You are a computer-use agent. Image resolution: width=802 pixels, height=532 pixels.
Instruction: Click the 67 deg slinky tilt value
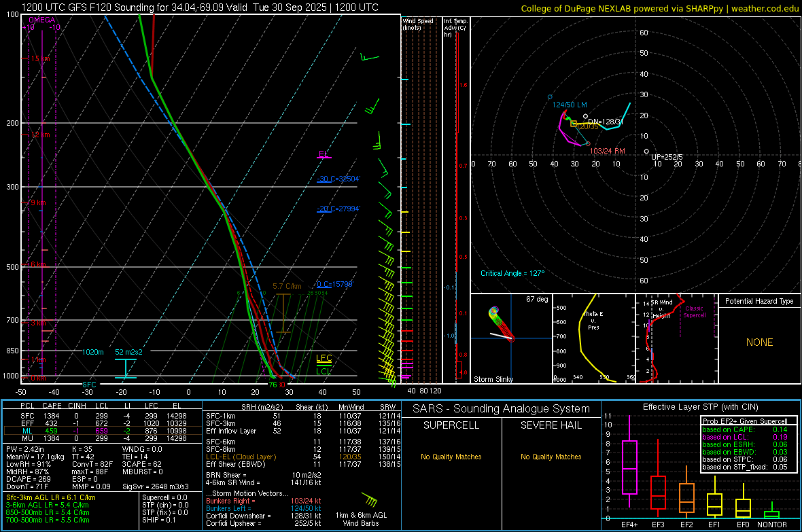coord(537,299)
